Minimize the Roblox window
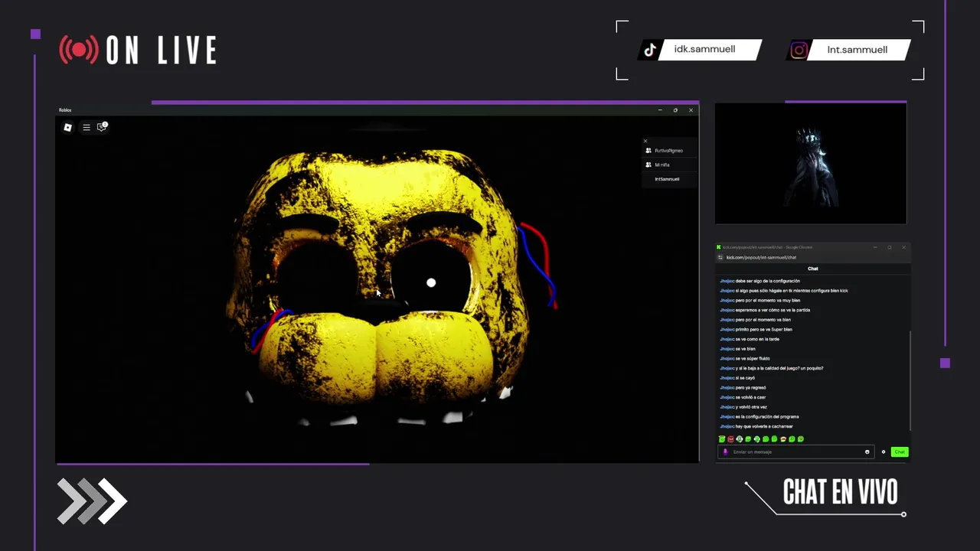This screenshot has height=551, width=980. coord(660,110)
